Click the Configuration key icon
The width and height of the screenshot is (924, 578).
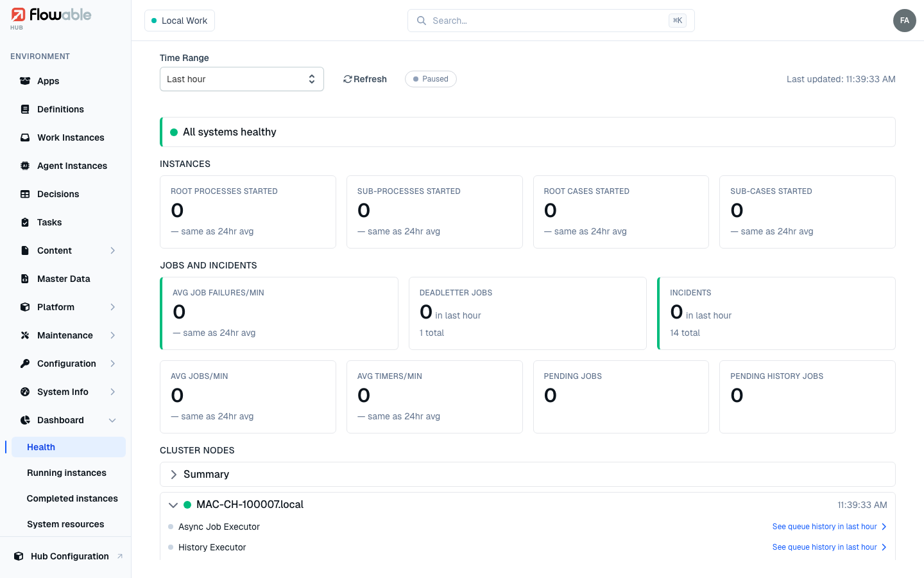[25, 363]
